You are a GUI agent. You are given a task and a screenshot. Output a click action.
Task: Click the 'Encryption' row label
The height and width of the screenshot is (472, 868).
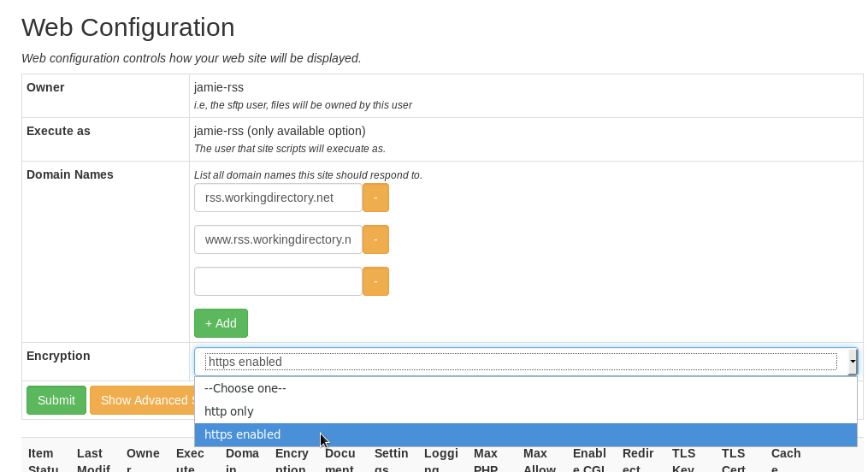(58, 356)
